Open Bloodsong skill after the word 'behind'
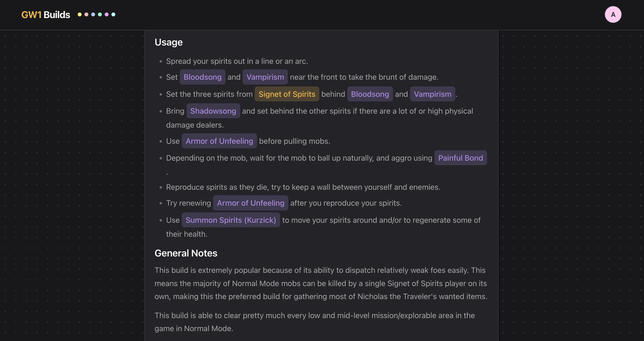Image resolution: width=644 pixels, height=341 pixels. click(x=370, y=94)
